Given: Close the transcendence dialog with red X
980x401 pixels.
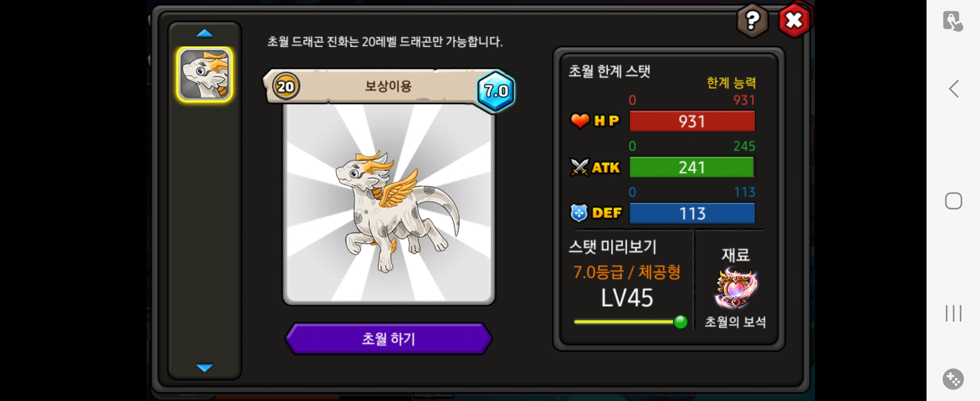Looking at the screenshot, I should click(x=794, y=20).
